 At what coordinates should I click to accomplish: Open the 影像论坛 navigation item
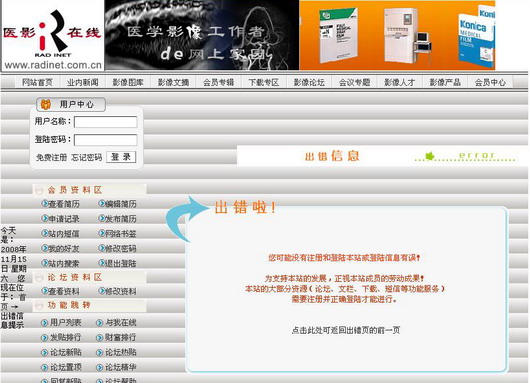click(x=309, y=82)
